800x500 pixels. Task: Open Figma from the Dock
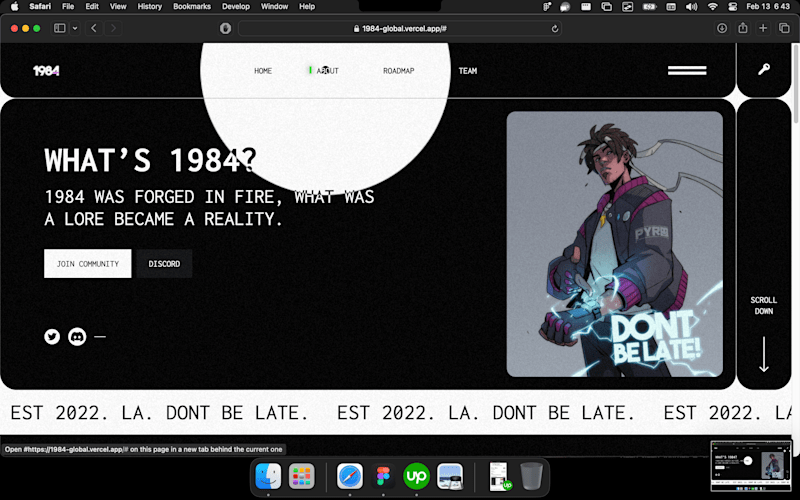383,476
